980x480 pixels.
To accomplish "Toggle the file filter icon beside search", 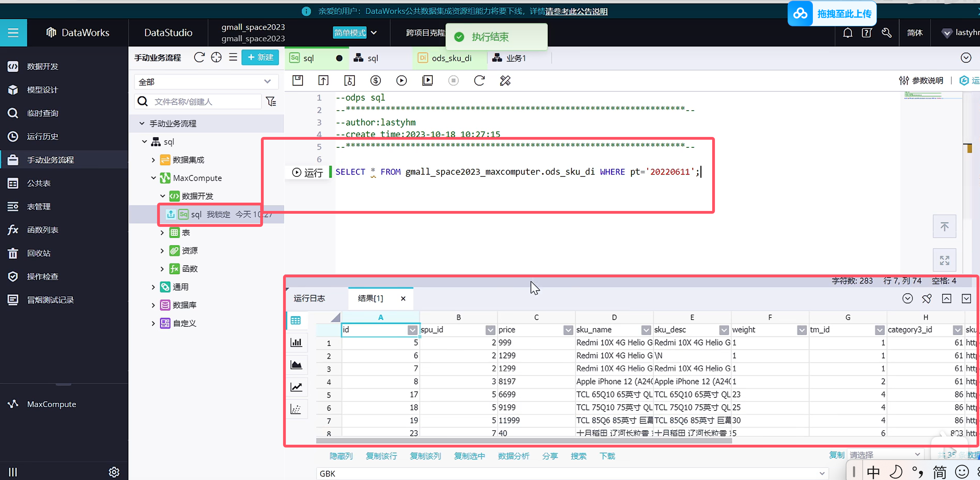I will (x=271, y=101).
